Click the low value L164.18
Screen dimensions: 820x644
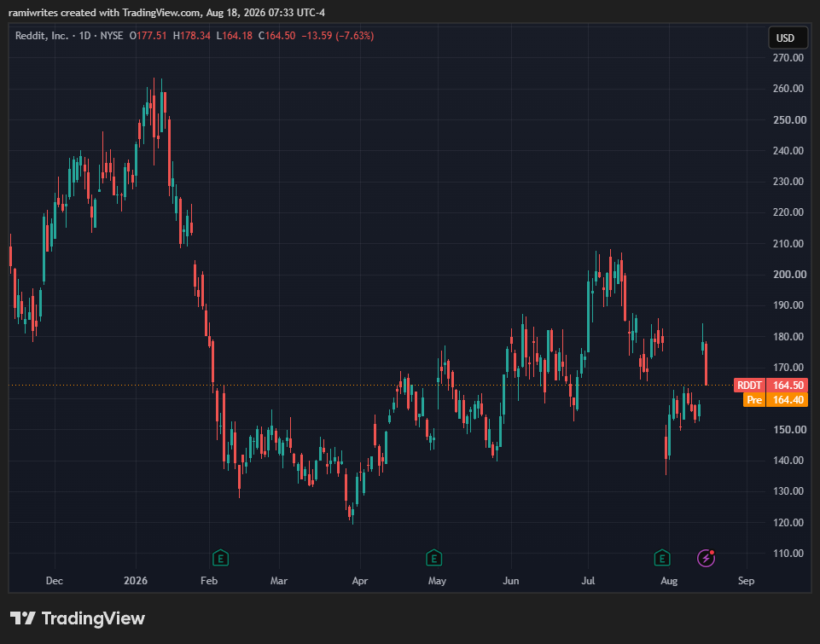tap(235, 36)
